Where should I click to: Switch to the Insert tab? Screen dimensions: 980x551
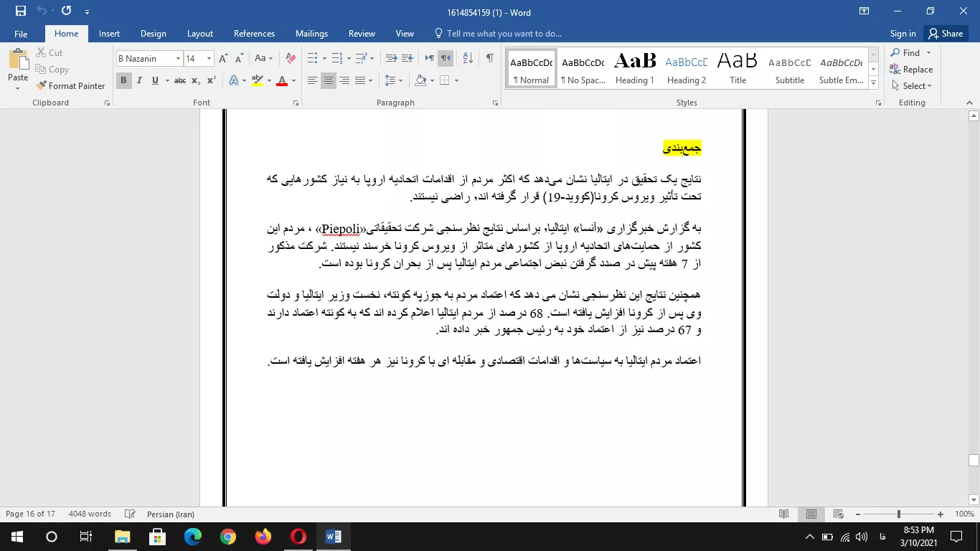pyautogui.click(x=109, y=34)
